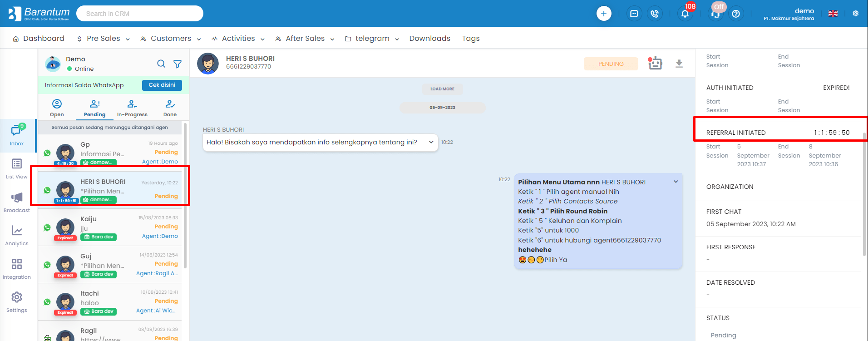Image resolution: width=868 pixels, height=341 pixels.
Task: Switch language using the UK flag
Action: [833, 14]
